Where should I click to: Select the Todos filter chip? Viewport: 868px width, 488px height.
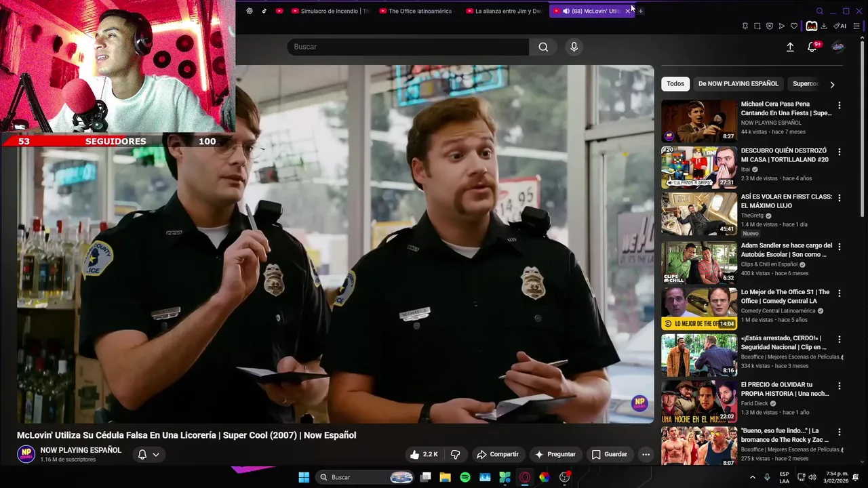coord(675,84)
